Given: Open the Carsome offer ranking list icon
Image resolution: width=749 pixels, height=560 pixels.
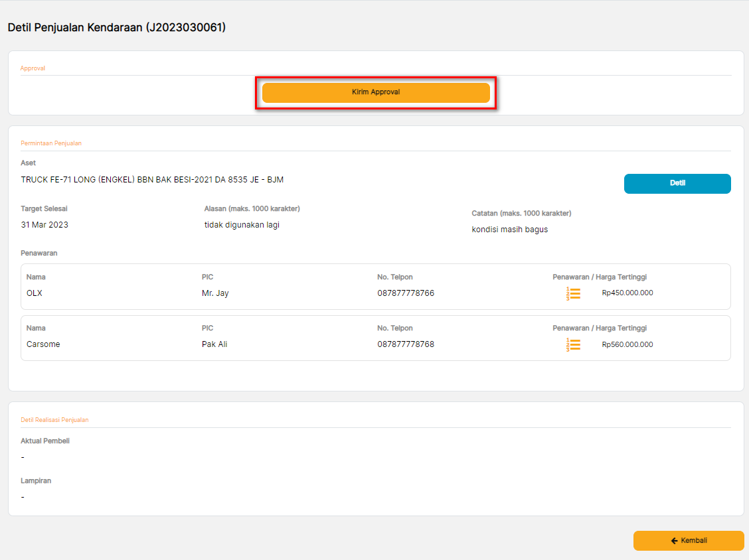Looking at the screenshot, I should 573,345.
